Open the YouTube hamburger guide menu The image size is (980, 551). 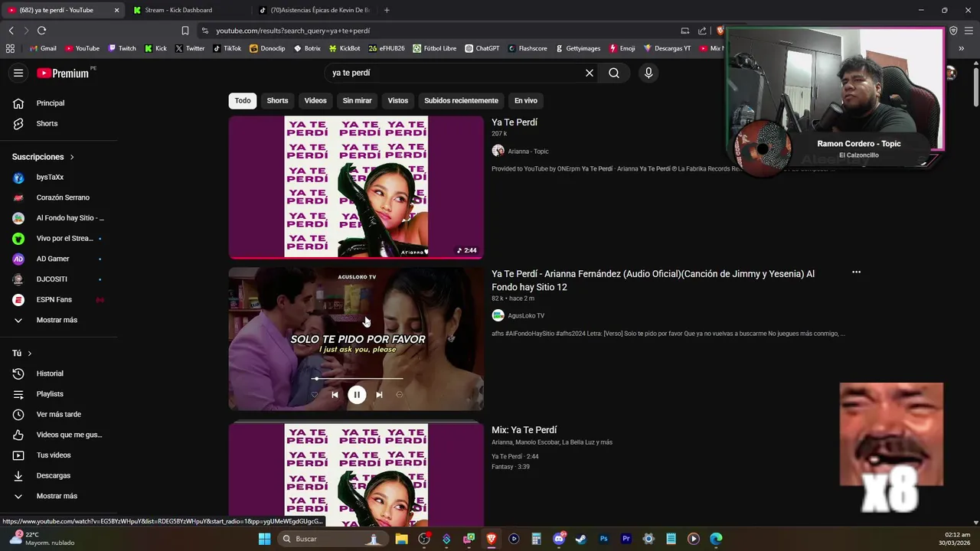[18, 73]
